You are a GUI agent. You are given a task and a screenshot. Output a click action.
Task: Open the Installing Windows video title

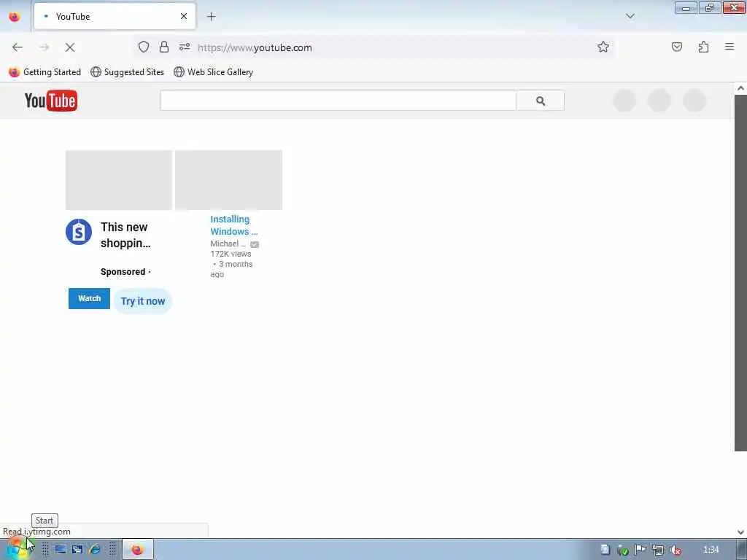point(234,225)
